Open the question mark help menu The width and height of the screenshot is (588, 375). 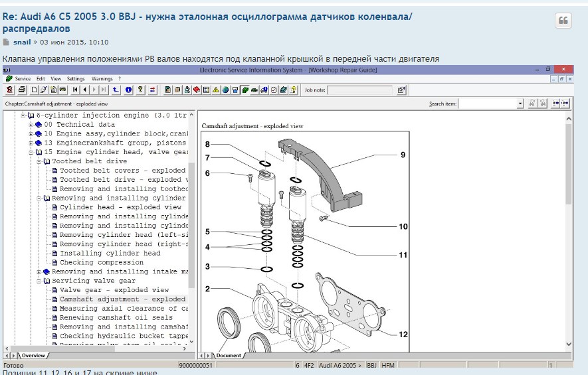click(120, 79)
